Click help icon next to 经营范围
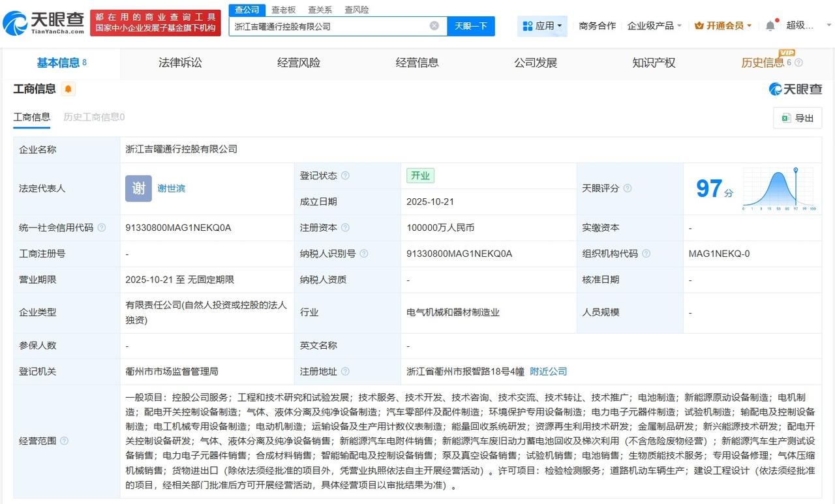 (64, 441)
